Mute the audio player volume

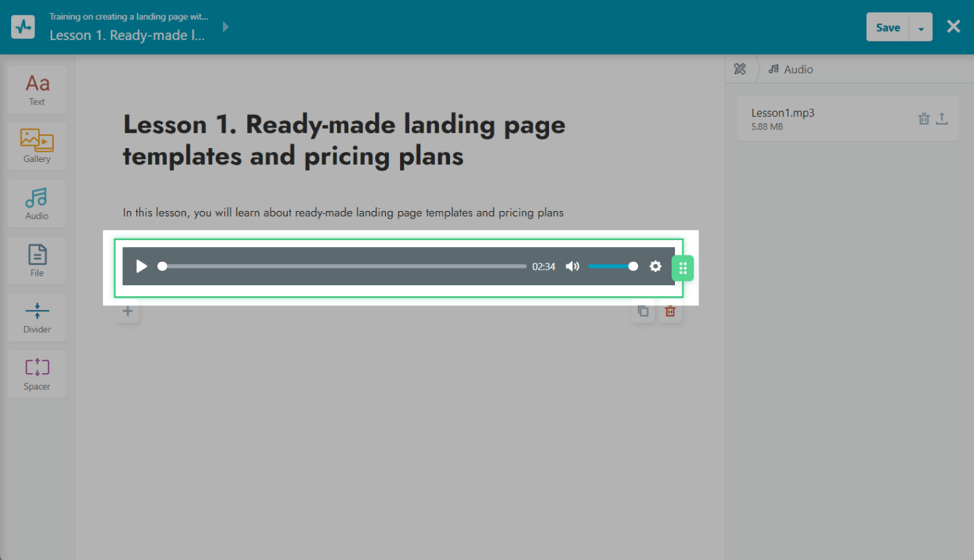[x=572, y=267]
